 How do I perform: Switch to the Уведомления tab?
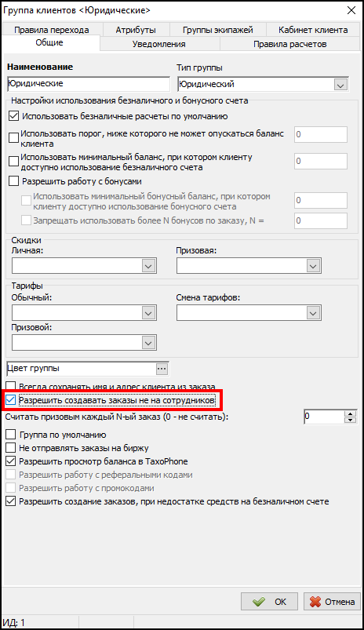159,44
